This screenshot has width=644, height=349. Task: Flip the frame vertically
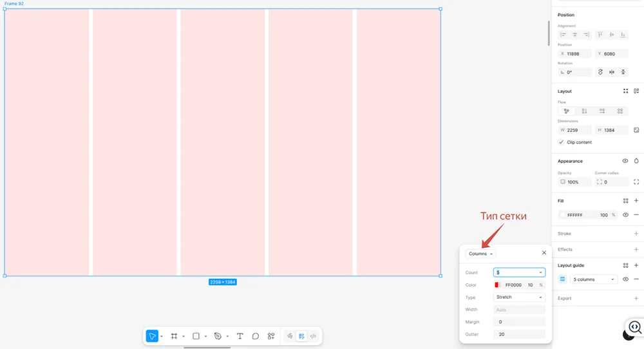point(623,72)
